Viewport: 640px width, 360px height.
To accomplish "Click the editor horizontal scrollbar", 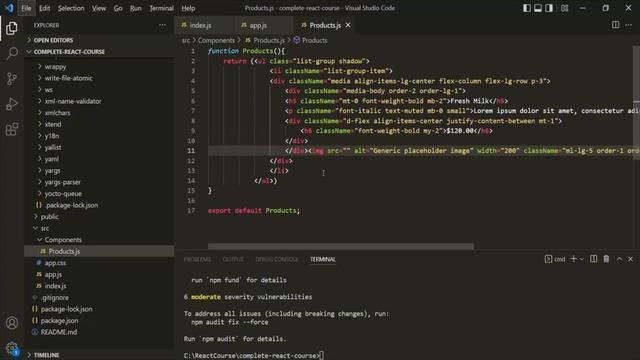I will (x=341, y=247).
